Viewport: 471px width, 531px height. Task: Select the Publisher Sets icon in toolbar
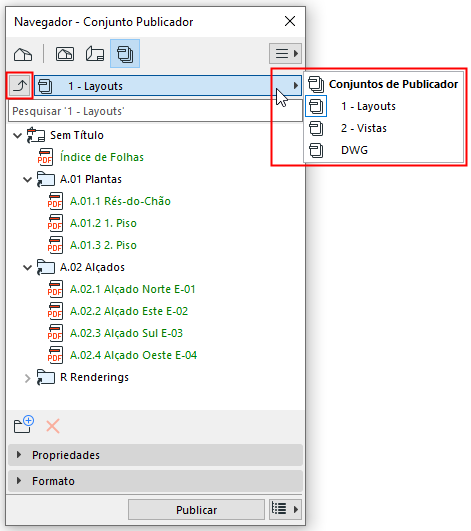(x=125, y=54)
